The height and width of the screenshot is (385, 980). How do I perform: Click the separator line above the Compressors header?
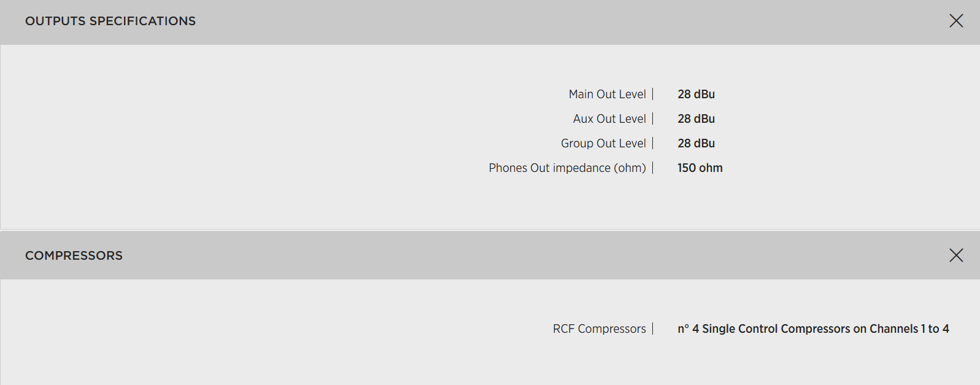point(490,230)
